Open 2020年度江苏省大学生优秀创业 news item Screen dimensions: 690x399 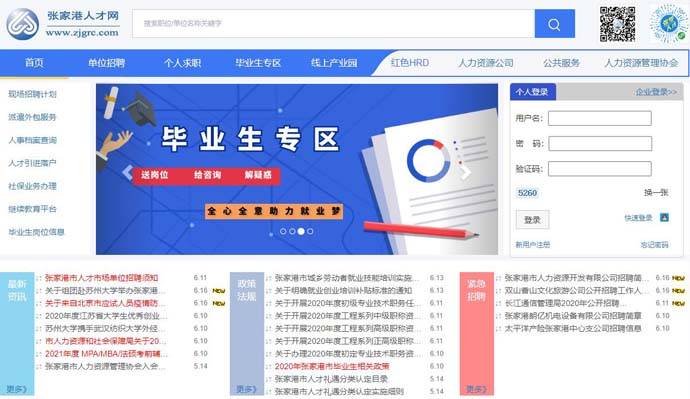point(106,316)
